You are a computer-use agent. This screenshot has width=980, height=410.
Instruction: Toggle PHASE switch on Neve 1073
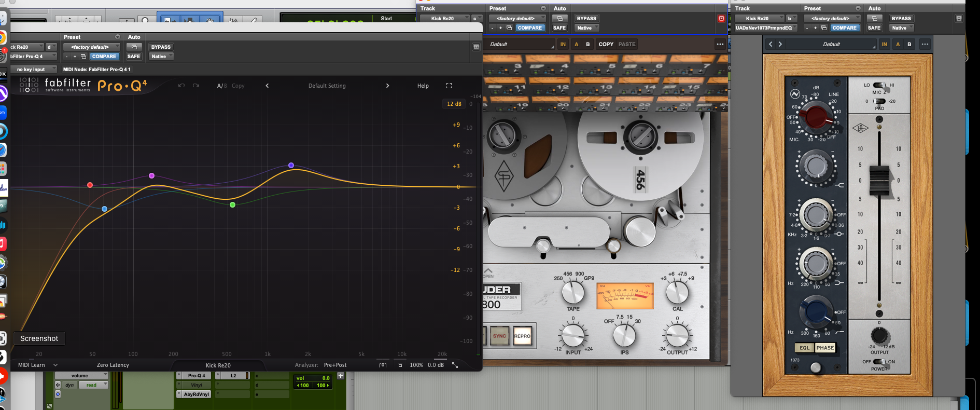[825, 348]
